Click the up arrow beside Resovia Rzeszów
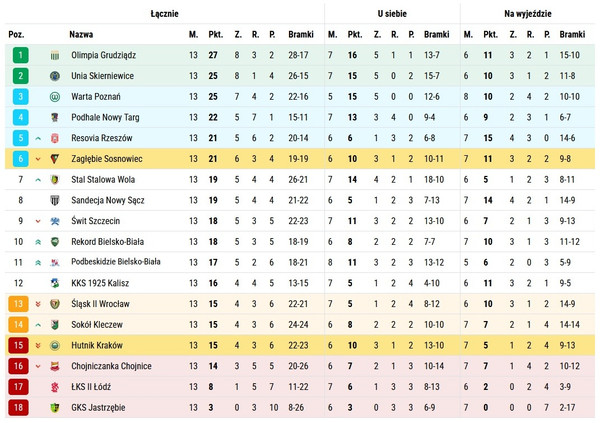Screen dimensions: 600x423 38,139
